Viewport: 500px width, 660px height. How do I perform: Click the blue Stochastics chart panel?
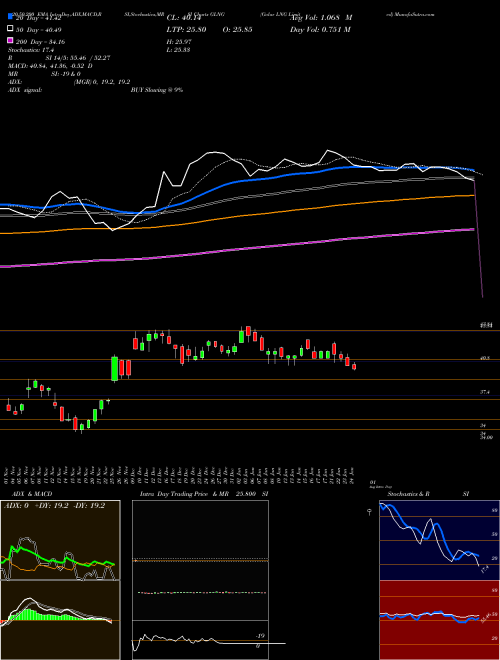(439, 540)
